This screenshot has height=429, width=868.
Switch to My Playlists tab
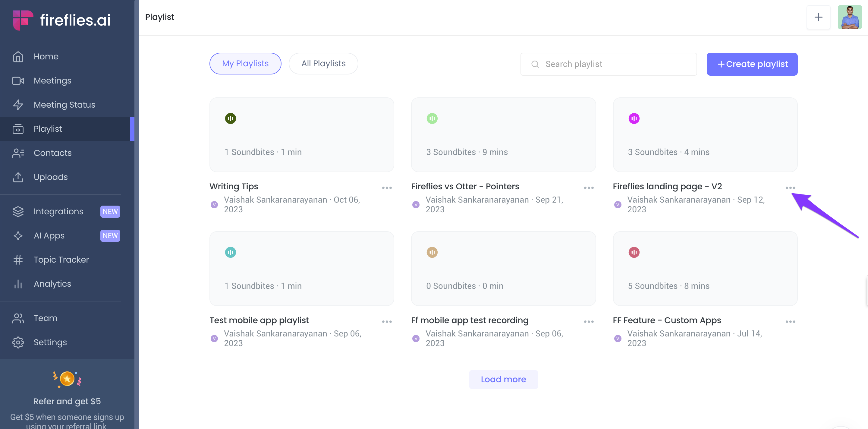click(x=245, y=64)
